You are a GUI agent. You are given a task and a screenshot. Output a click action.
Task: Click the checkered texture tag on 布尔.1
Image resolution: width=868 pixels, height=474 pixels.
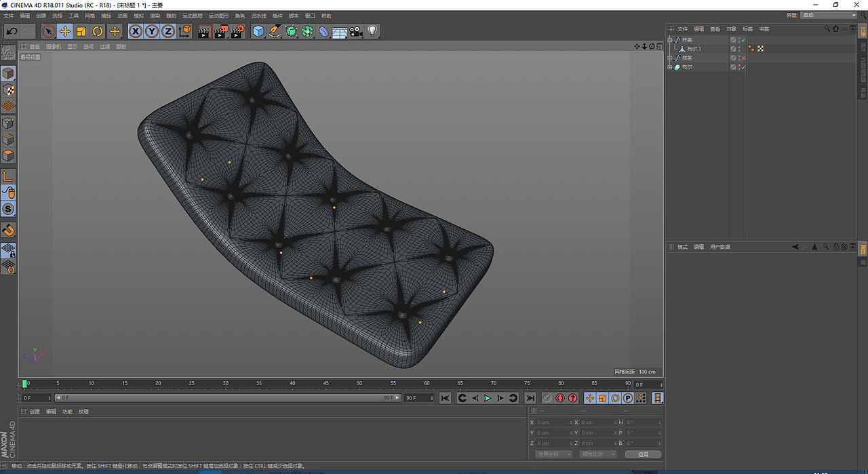pyautogui.click(x=760, y=49)
